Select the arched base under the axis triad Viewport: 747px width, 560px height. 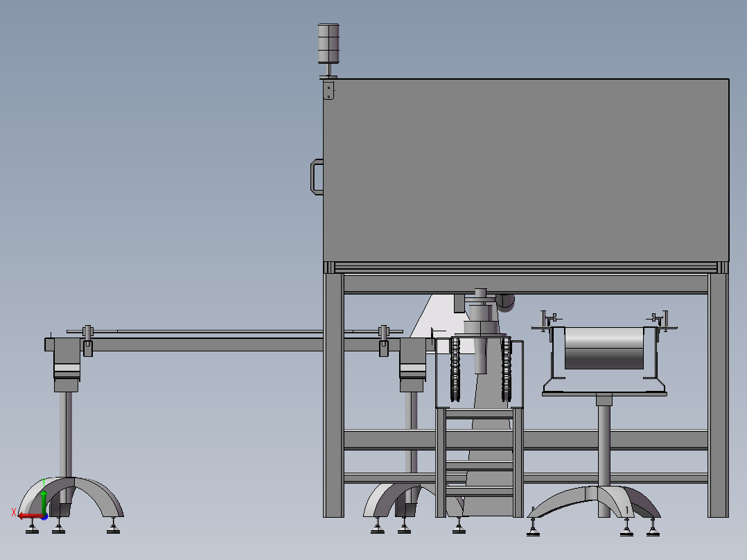coord(71,497)
